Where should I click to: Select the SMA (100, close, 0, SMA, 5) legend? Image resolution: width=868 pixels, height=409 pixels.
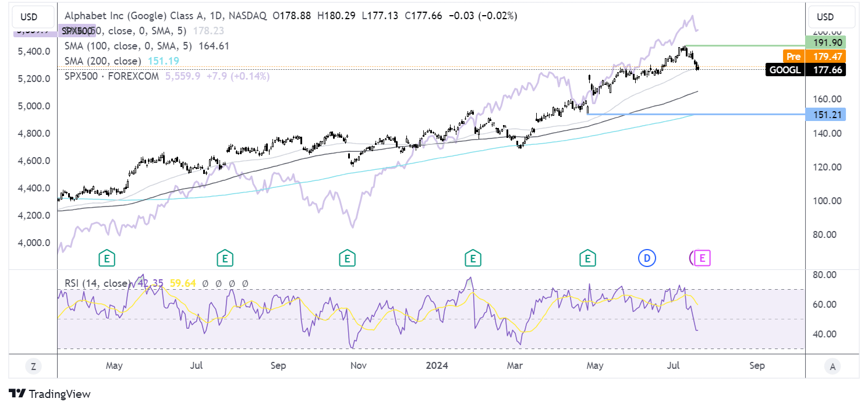click(x=128, y=46)
